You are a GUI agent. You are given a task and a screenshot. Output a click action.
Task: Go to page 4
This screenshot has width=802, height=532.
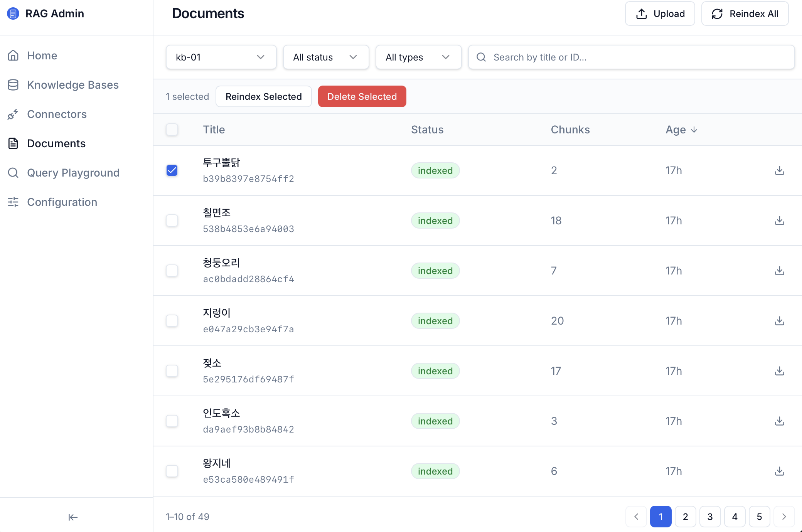pyautogui.click(x=735, y=517)
